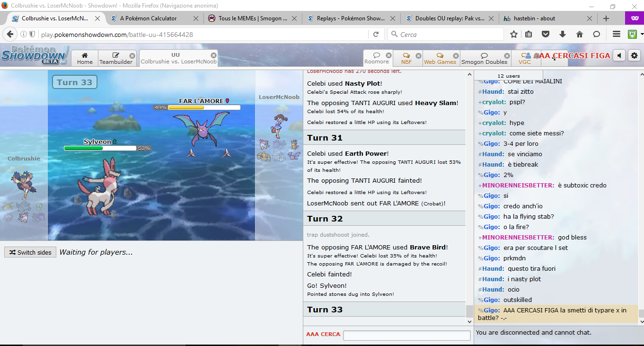644x346 pixels.
Task: Expand the 12 users list
Action: [x=509, y=76]
